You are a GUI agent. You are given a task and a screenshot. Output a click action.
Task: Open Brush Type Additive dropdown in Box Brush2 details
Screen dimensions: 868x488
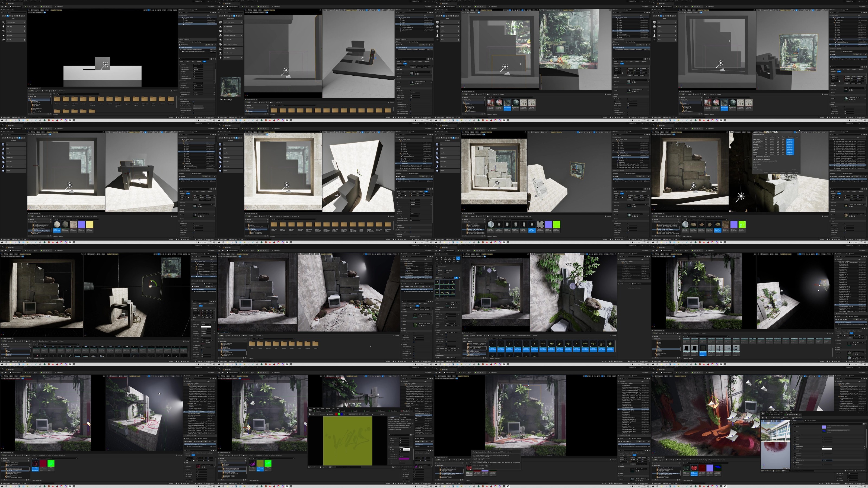pyautogui.click(x=415, y=214)
